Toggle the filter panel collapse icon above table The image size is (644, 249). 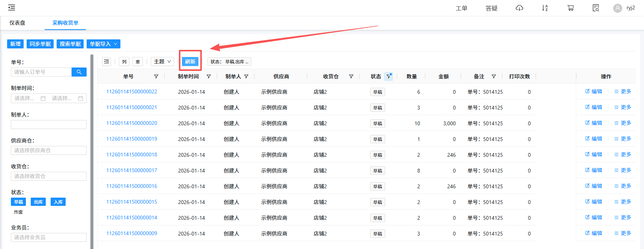107,61
